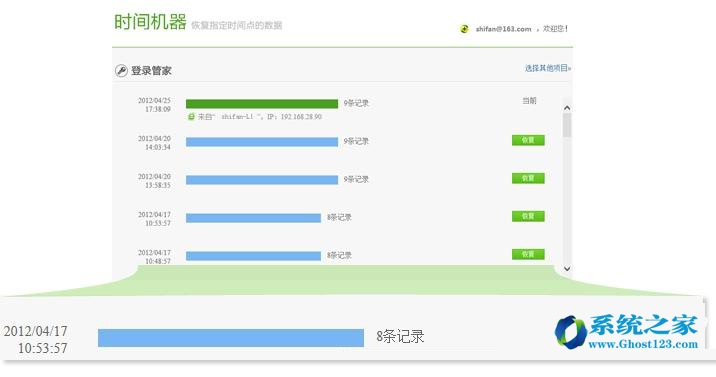This screenshot has width=716, height=377.
Task: Select the blue bar for 2012/04/20 14:03:34
Action: [262, 142]
